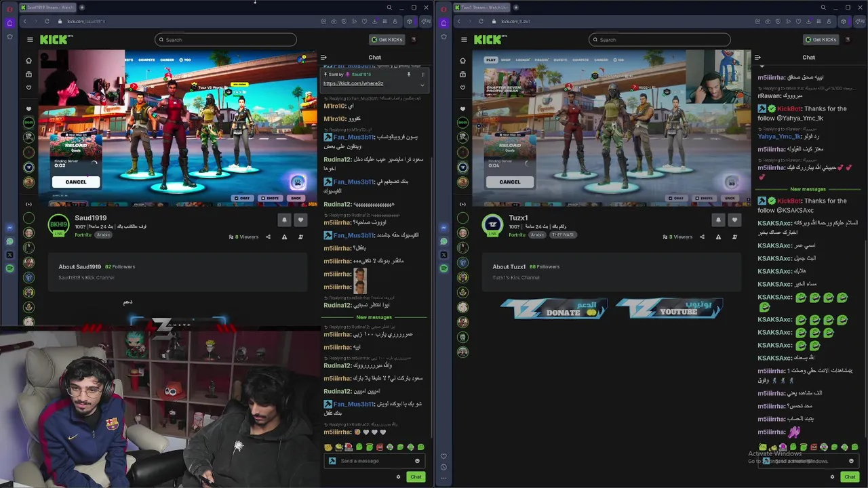The width and height of the screenshot is (868, 488).
Task: Type in Send a message box in left chat
Action: (x=374, y=461)
